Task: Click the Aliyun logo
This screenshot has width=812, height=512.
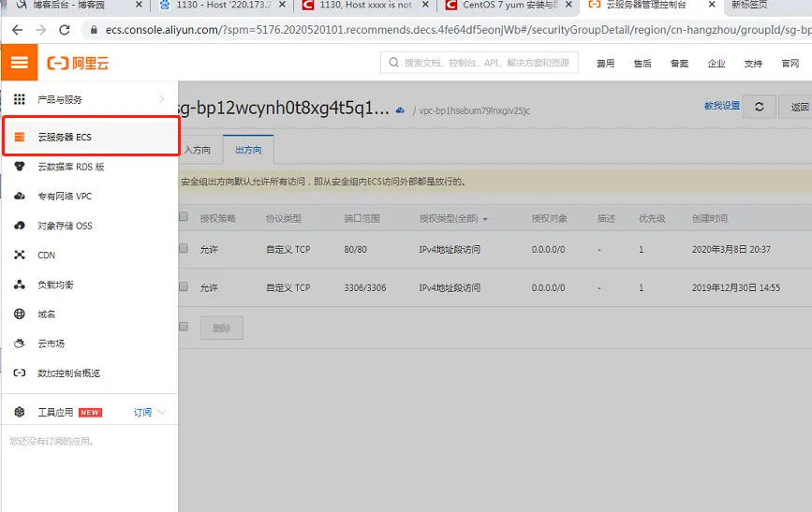Action: [78, 63]
